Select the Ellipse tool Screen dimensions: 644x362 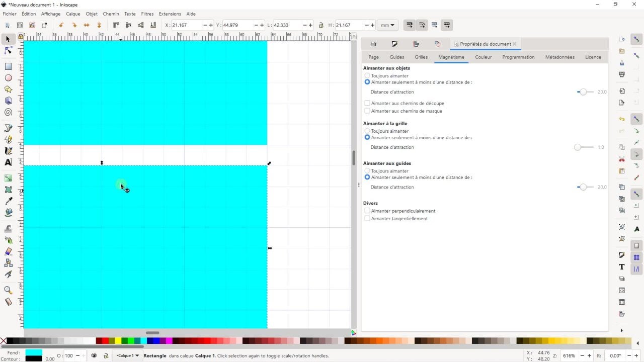click(x=8, y=78)
